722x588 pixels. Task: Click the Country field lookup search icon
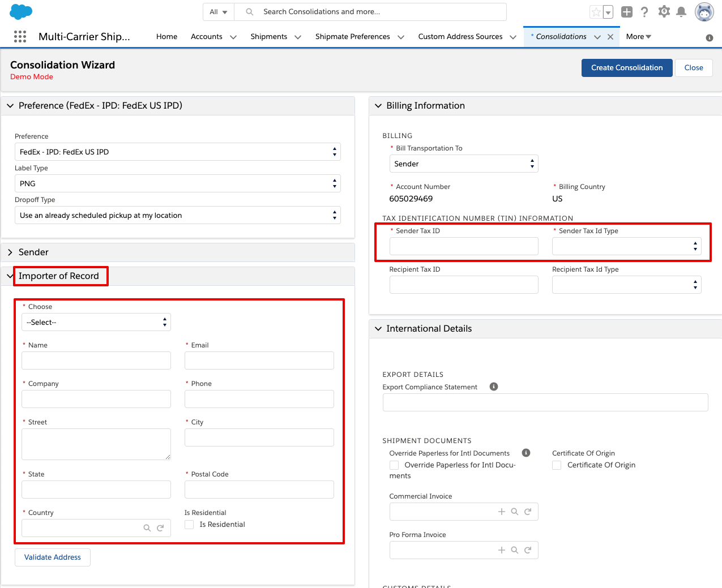point(147,528)
